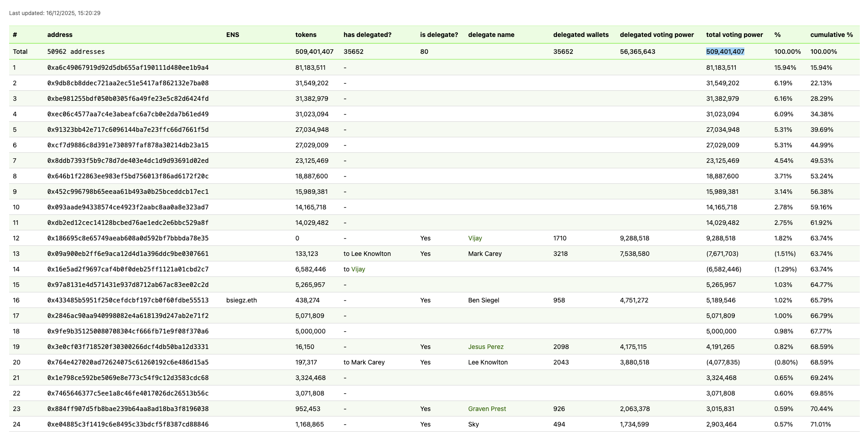Image resolution: width=868 pixels, height=432 pixels.
Task: Click the total voting power header
Action: pyautogui.click(x=734, y=35)
